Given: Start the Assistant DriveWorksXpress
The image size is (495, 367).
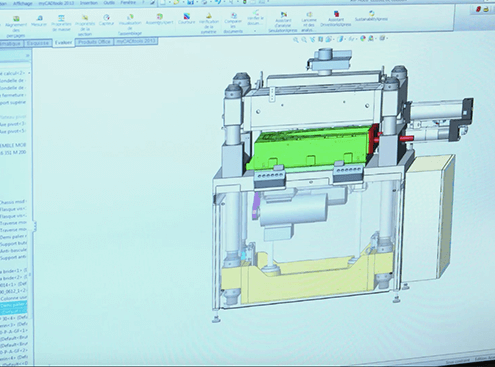Looking at the screenshot, I should point(336,19).
